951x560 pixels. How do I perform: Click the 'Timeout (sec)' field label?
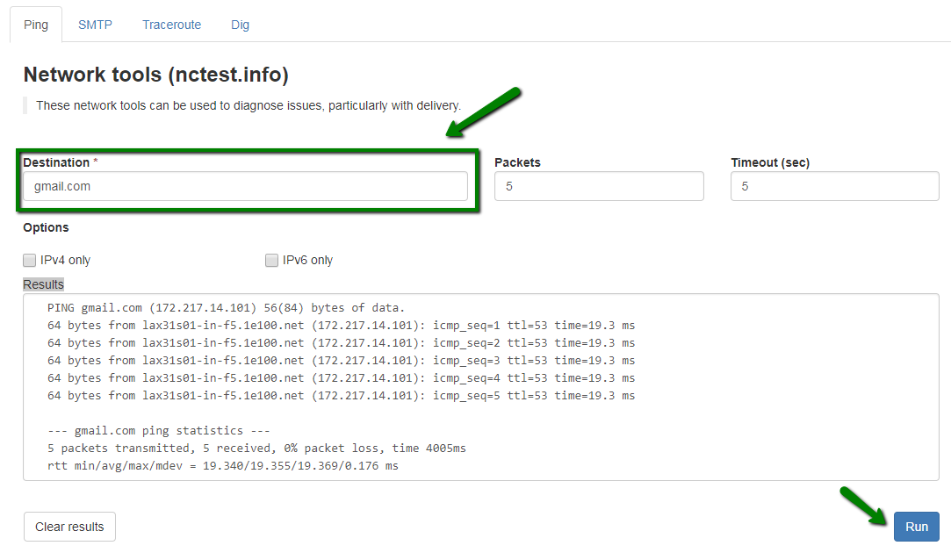tap(770, 162)
